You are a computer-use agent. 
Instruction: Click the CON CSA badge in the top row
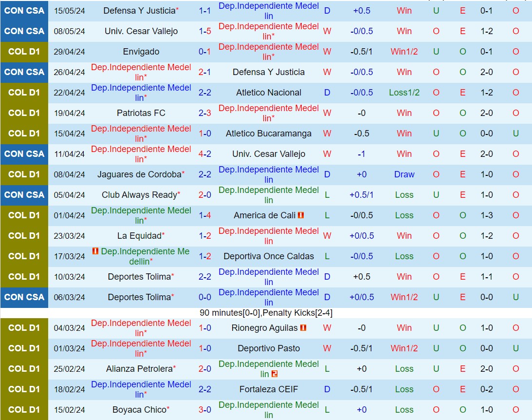[24, 11]
